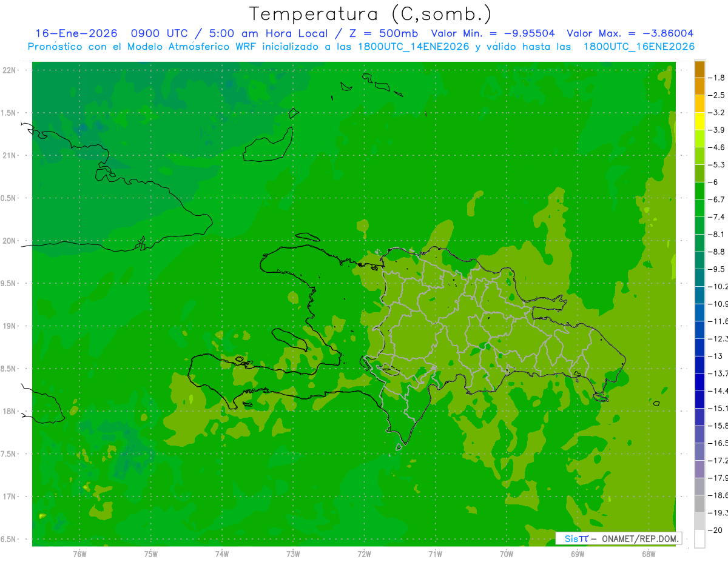This screenshot has height=562, width=728.
Task: Select the white swatch below -20 in legend
Action: coord(699,539)
